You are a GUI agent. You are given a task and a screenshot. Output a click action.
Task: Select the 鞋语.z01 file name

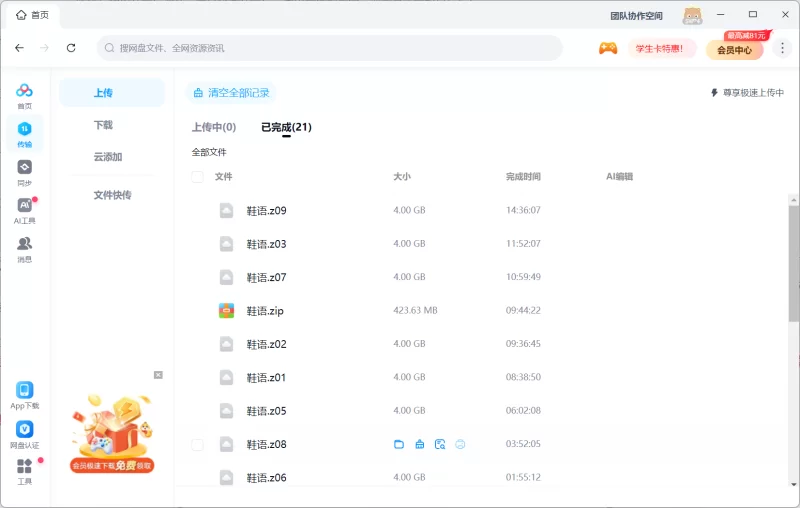(x=266, y=378)
